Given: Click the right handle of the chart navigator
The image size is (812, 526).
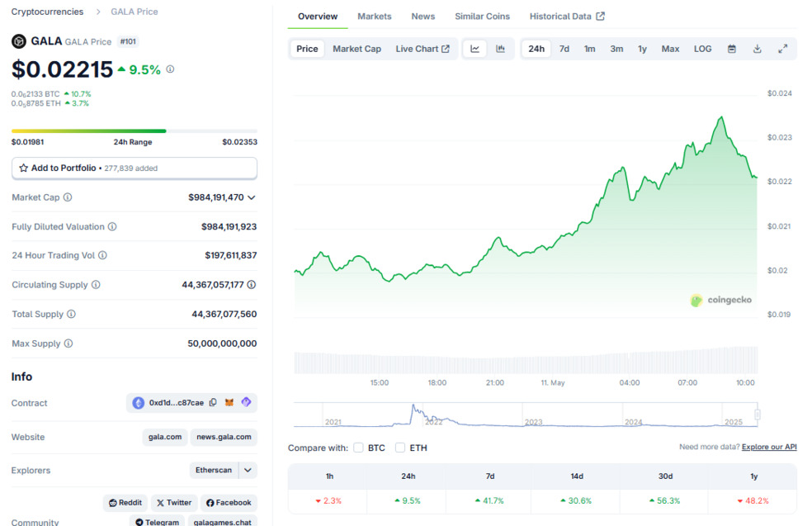Looking at the screenshot, I should (x=757, y=414).
